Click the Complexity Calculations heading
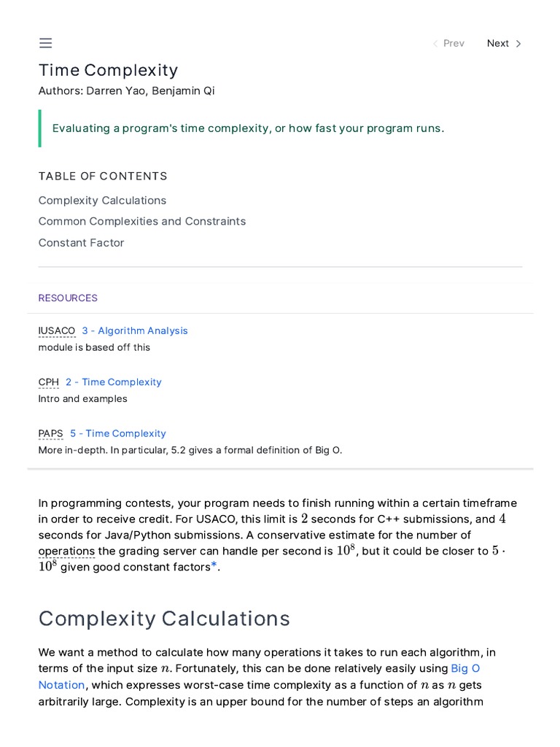The width and height of the screenshot is (560, 747). (x=164, y=619)
